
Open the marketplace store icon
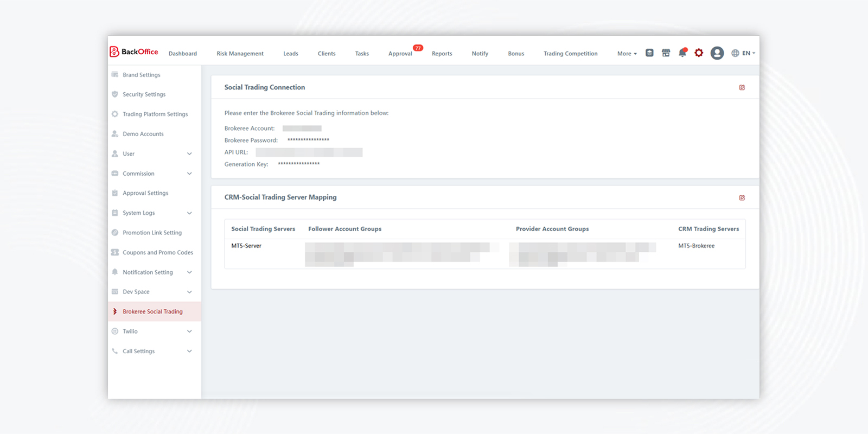tap(666, 53)
